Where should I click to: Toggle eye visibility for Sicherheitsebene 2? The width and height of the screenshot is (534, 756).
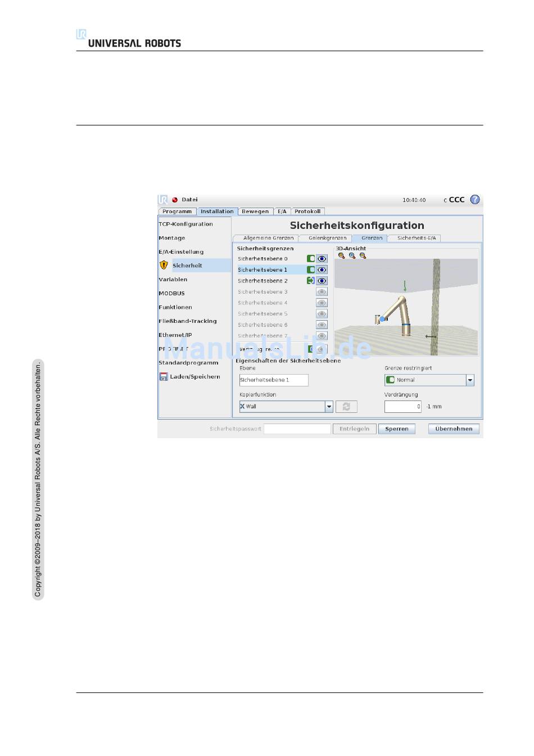[x=322, y=281]
